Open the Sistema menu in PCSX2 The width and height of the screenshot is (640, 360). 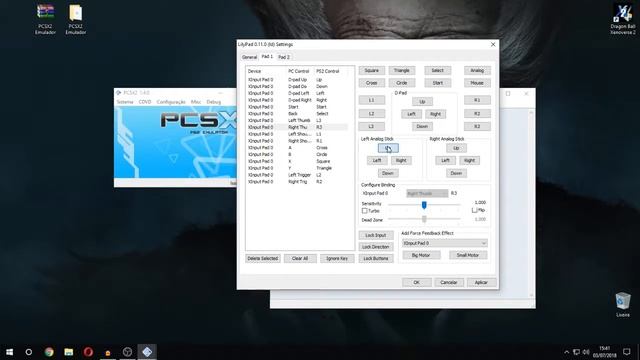(x=125, y=102)
